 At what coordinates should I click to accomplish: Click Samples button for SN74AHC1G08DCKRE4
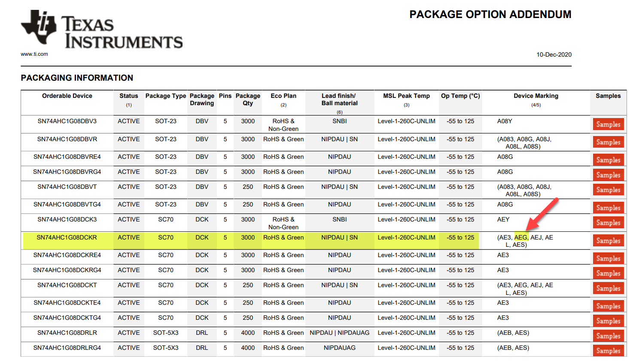pos(608,258)
